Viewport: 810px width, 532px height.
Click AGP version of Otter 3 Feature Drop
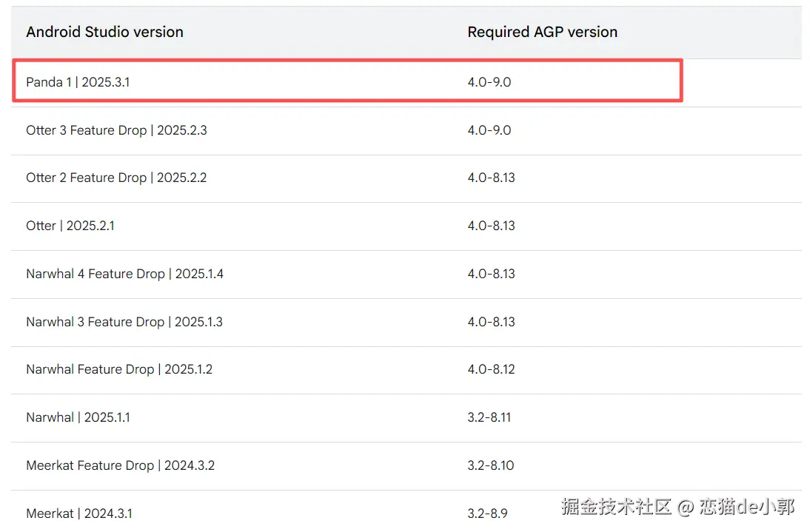(489, 130)
